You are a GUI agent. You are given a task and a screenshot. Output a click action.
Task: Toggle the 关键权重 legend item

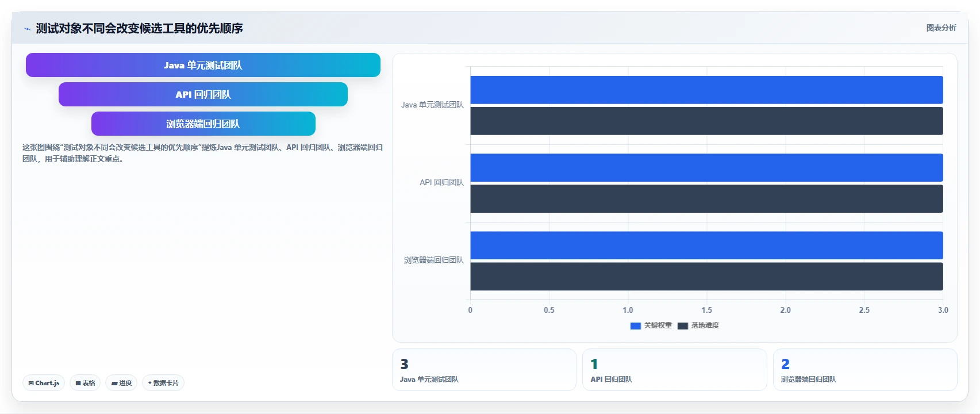click(x=651, y=325)
